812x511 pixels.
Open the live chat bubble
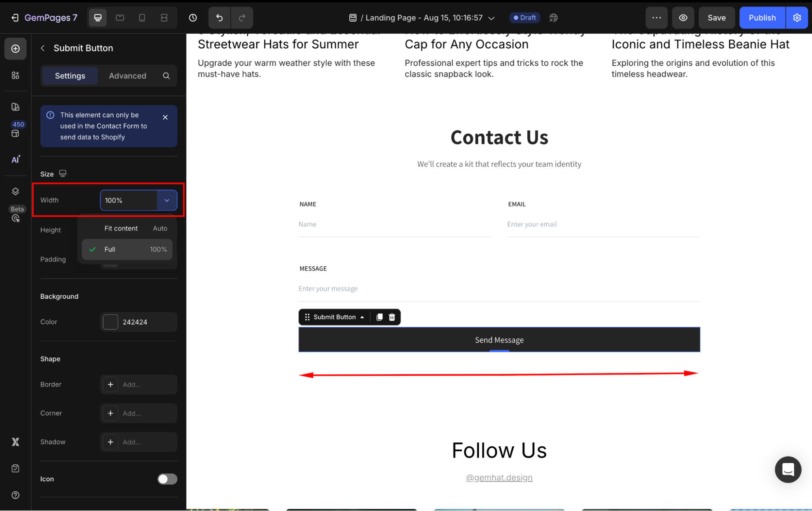pyautogui.click(x=788, y=470)
